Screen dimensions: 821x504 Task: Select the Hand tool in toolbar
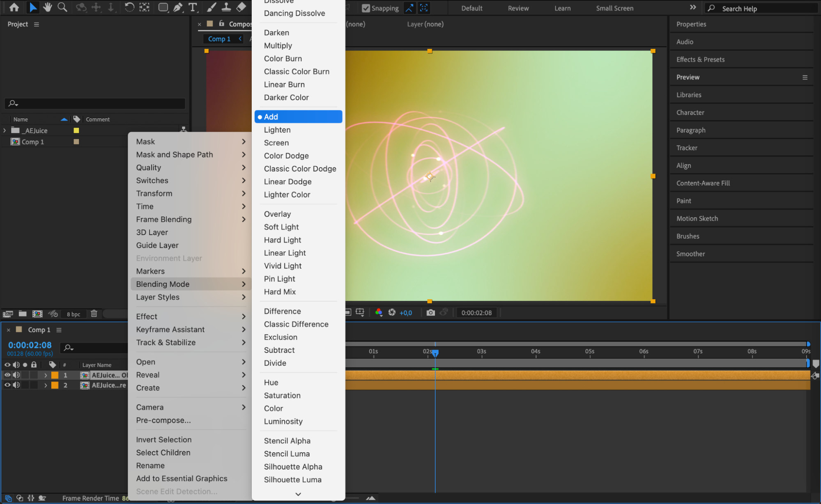pos(48,7)
